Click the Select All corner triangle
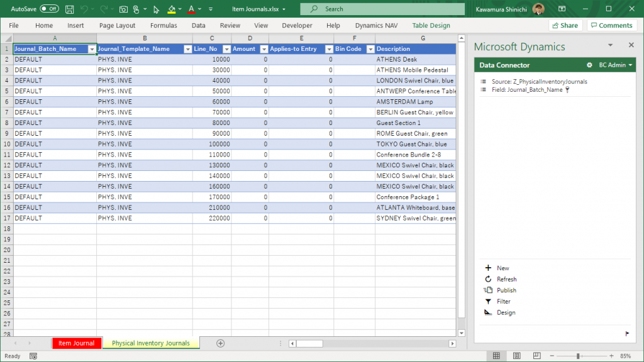644x362 pixels. pos(7,38)
